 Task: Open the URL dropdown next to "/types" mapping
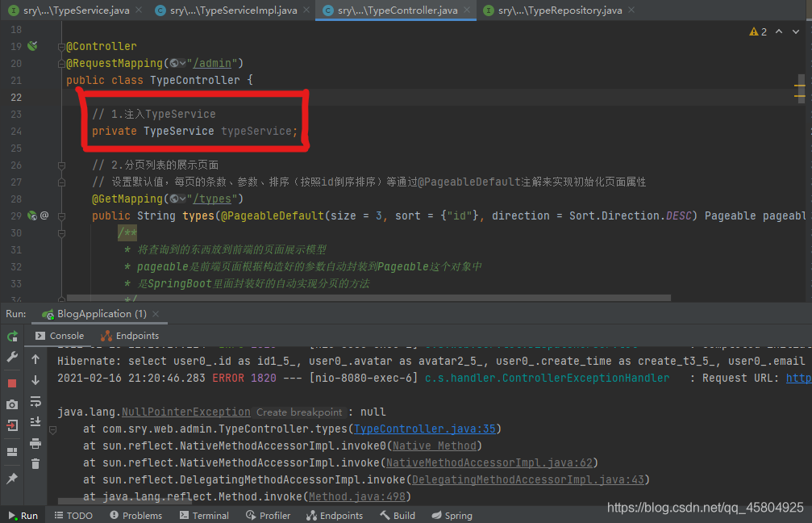pos(177,199)
